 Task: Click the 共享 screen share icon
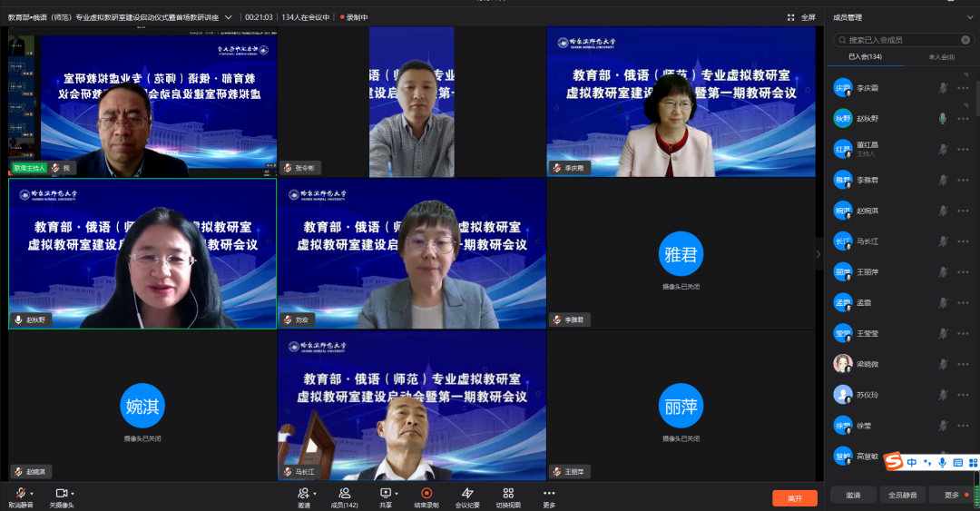click(x=386, y=493)
